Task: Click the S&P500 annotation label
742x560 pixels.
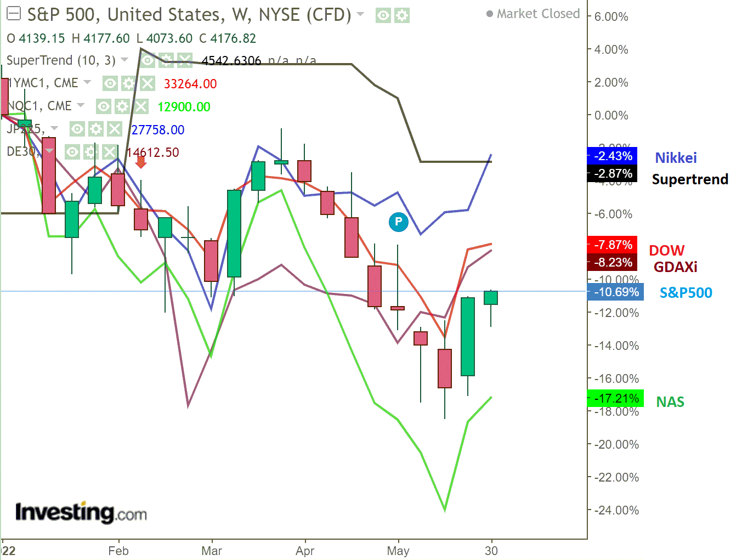Action: coord(686,293)
